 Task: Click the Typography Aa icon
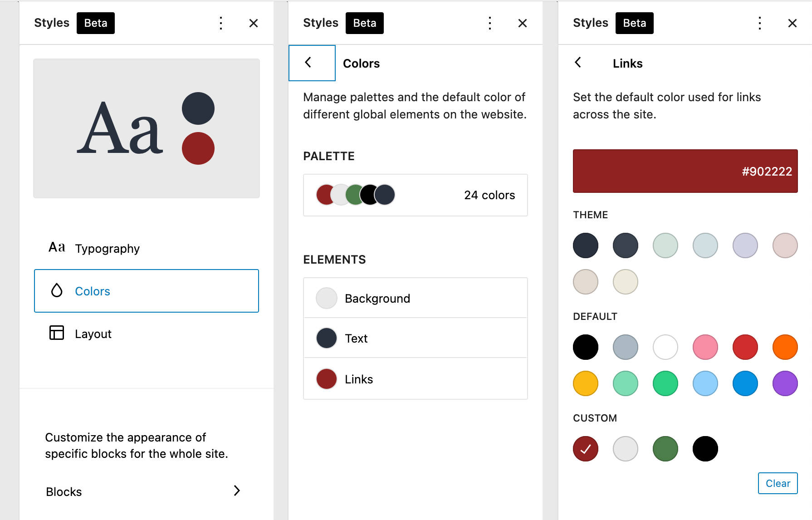(x=57, y=248)
